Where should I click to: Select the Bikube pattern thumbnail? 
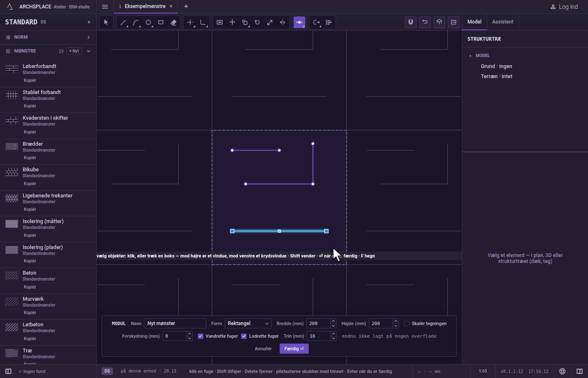click(x=12, y=172)
